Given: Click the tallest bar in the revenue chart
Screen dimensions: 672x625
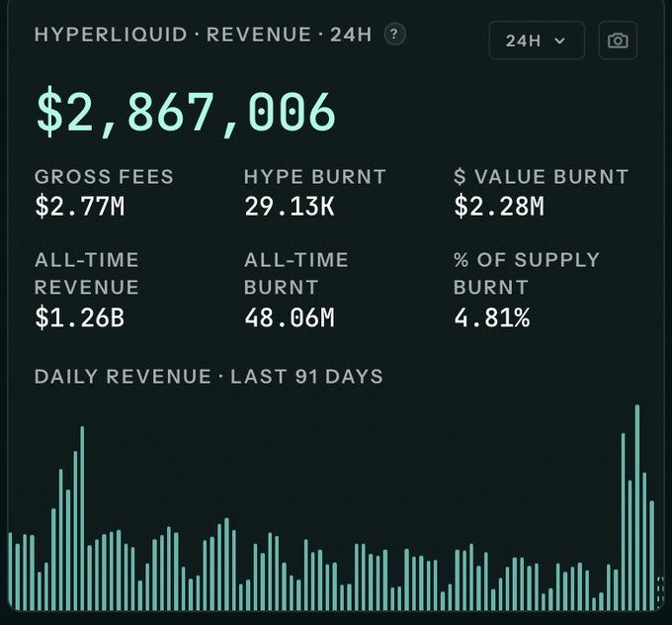Looking at the screenshot, I should pyautogui.click(x=637, y=507).
